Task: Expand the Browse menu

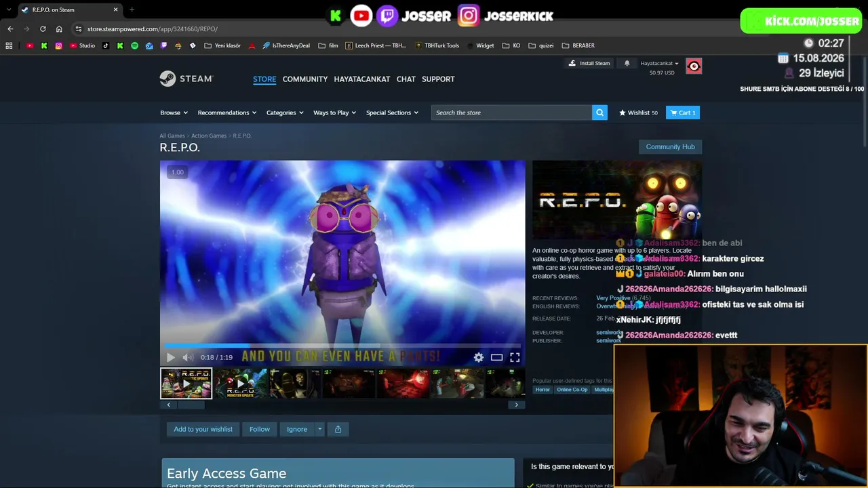Action: click(x=174, y=113)
